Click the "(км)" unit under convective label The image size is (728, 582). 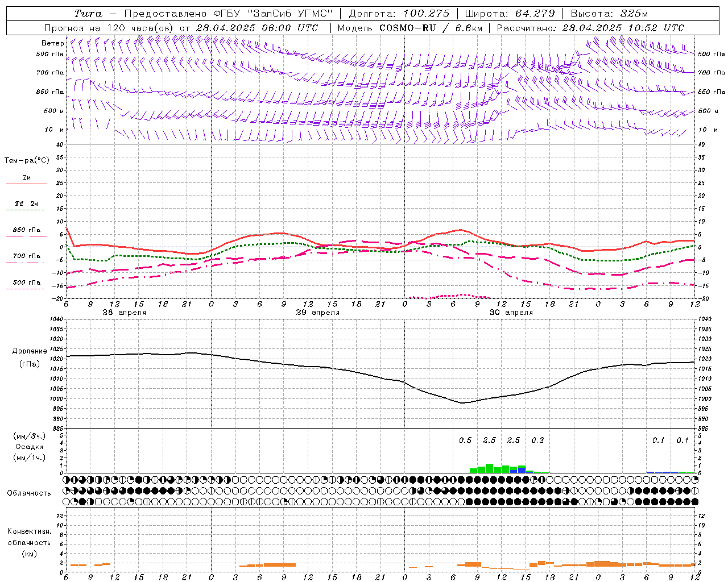(x=29, y=554)
